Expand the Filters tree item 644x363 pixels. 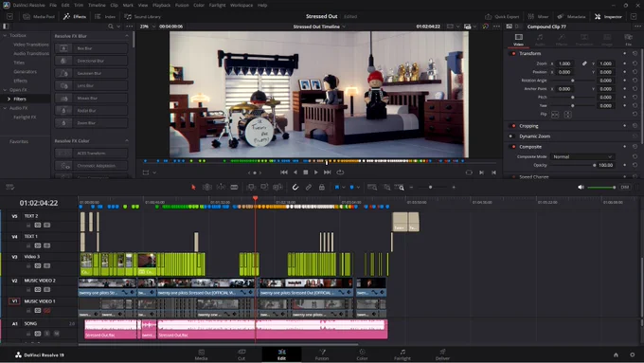(x=9, y=100)
